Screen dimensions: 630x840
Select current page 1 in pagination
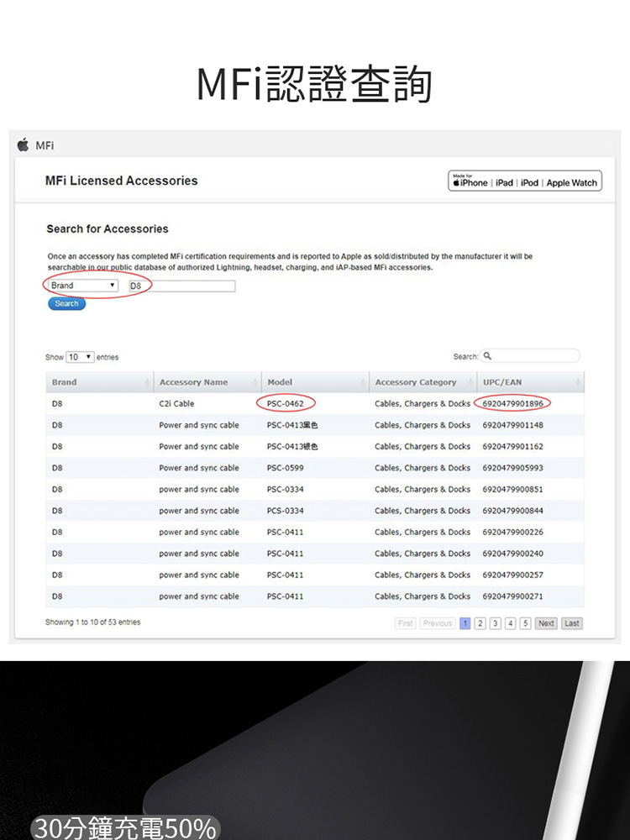click(465, 623)
